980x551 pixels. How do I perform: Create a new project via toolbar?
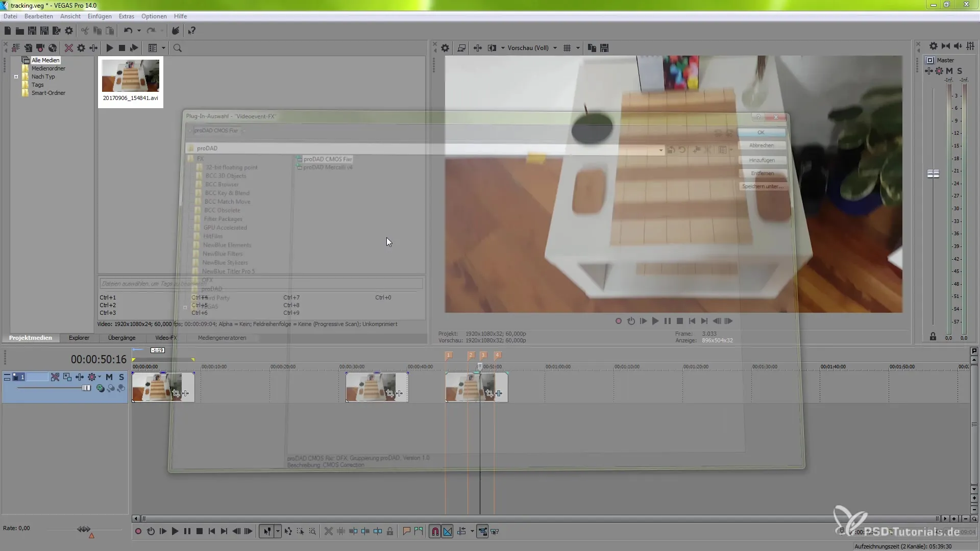tap(8, 31)
